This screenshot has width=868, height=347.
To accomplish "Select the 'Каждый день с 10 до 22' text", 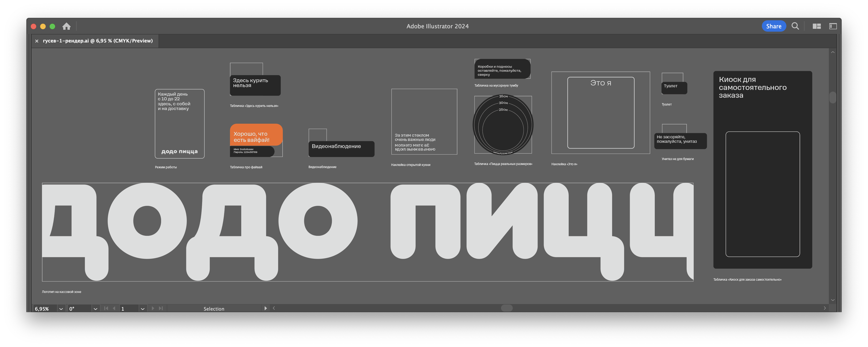I will pyautogui.click(x=174, y=101).
